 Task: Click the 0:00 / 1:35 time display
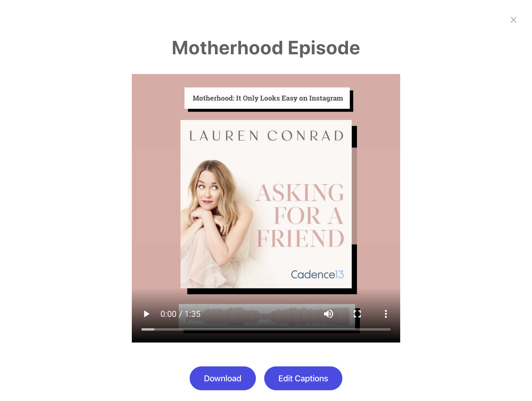pyautogui.click(x=180, y=314)
